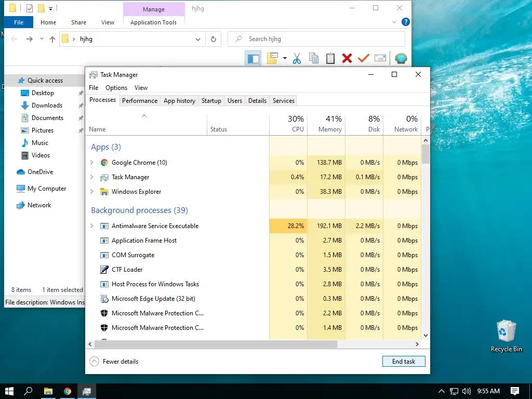
Task: Open the File menu in Task Manager
Action: 94,88
